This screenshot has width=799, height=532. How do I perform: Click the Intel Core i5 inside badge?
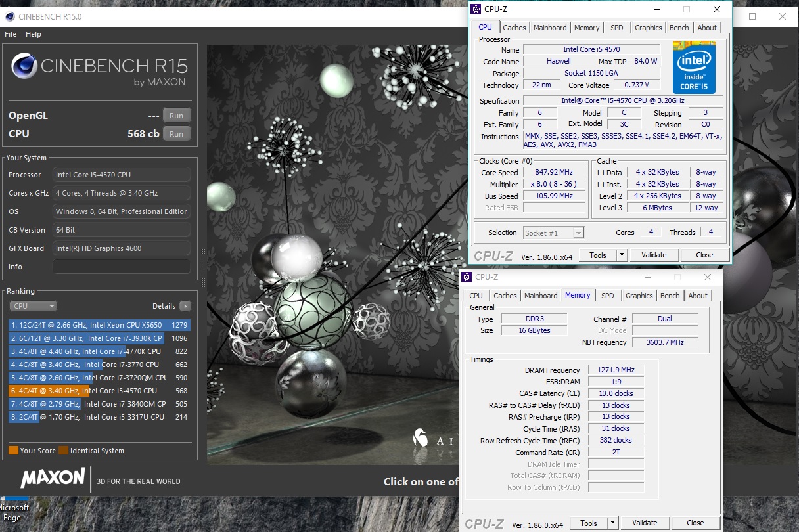(x=694, y=67)
